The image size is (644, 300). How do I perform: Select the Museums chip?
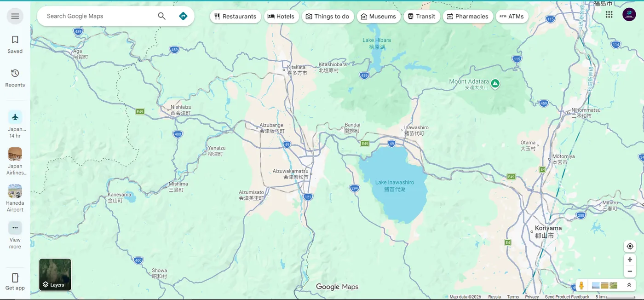pyautogui.click(x=379, y=17)
